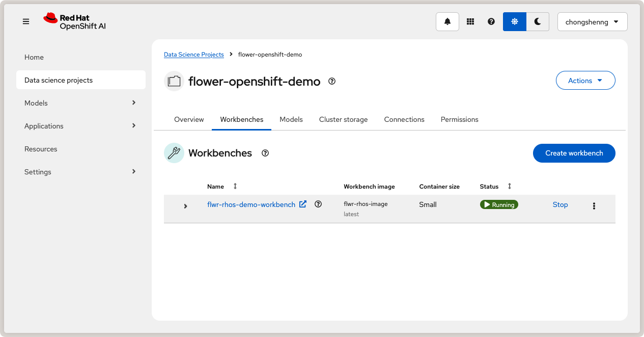Open the Actions dropdown
The width and height of the screenshot is (644, 337).
click(x=585, y=81)
